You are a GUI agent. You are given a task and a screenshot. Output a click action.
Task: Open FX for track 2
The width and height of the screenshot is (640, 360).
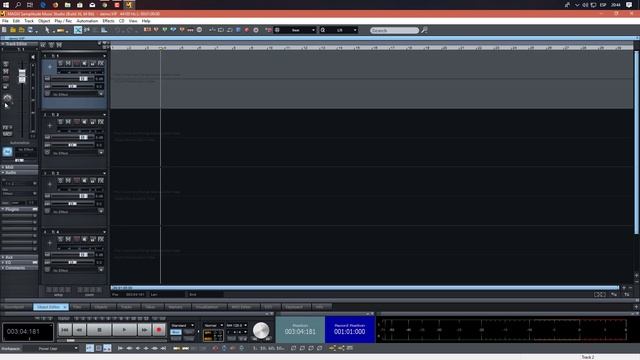(x=101, y=122)
